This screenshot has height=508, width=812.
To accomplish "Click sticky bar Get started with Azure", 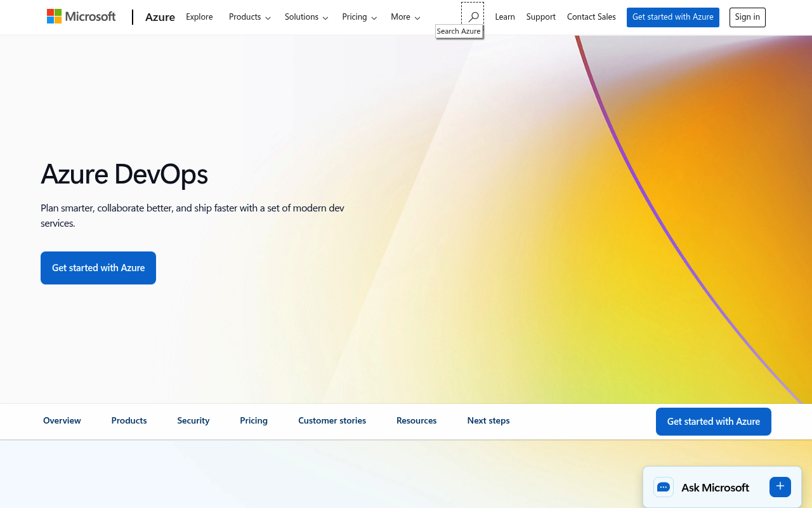I will tap(714, 422).
